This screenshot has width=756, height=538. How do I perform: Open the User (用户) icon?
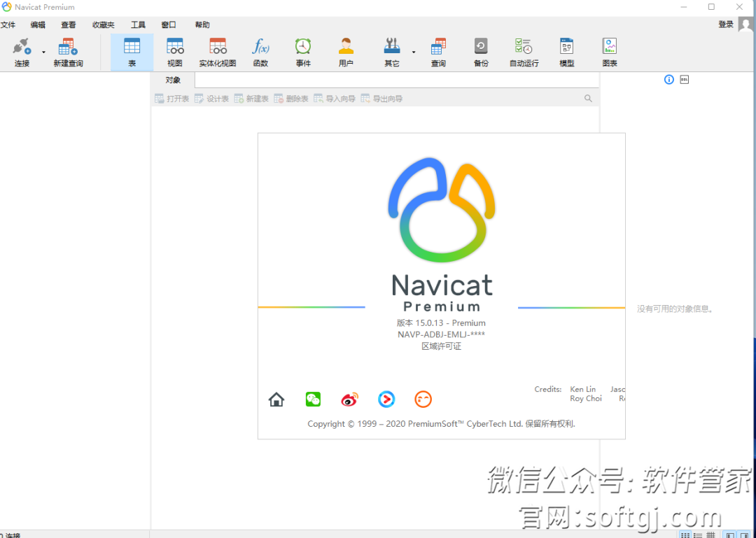pos(346,46)
